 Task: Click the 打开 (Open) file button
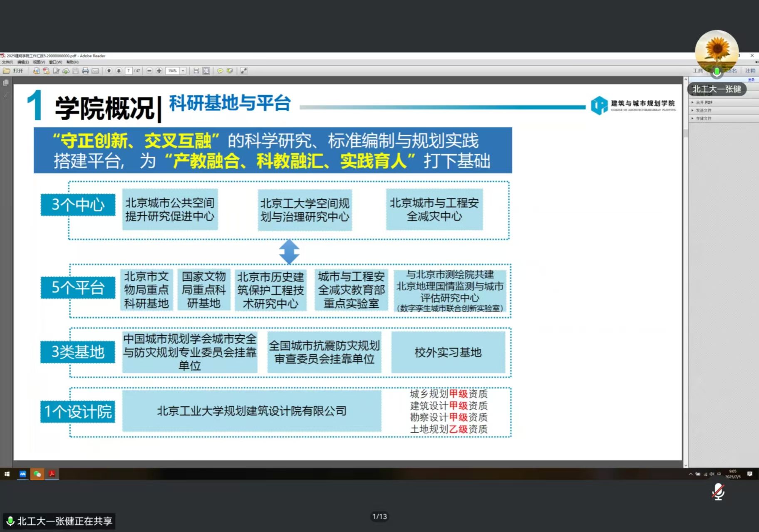pyautogui.click(x=13, y=71)
